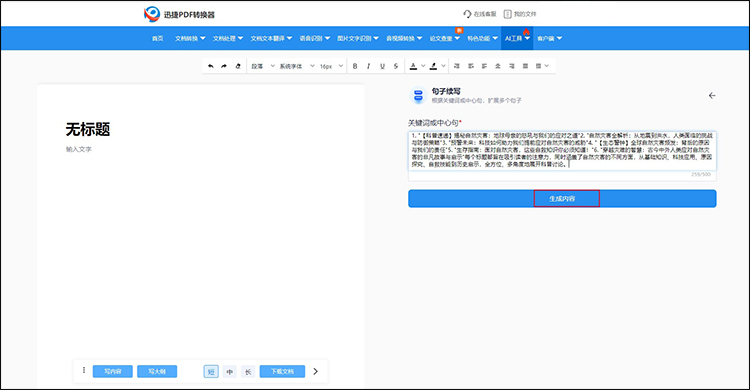Viewport: 750px width, 390px height.
Task: Toggle strikethrough formatting (S)
Action: point(396,66)
